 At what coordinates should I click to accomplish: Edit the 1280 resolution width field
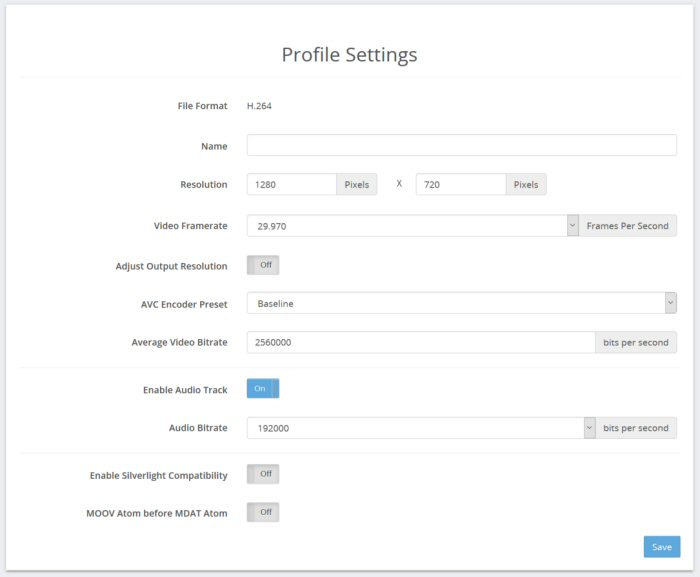click(292, 184)
